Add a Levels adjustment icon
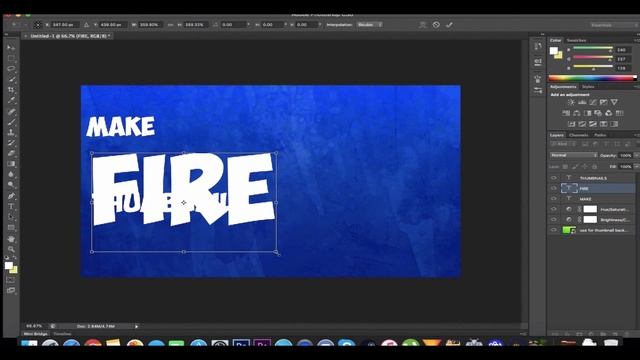The image size is (640, 360). click(x=582, y=102)
